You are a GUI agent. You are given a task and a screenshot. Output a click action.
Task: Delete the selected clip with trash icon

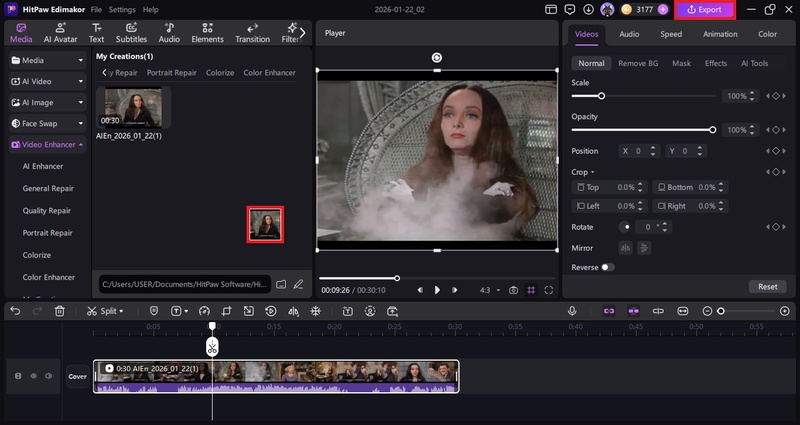click(60, 311)
